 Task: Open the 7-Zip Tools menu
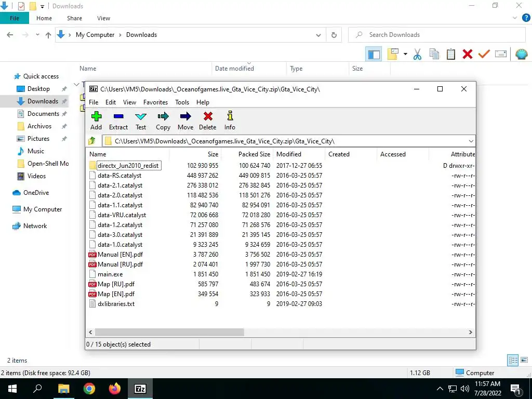[x=182, y=102]
